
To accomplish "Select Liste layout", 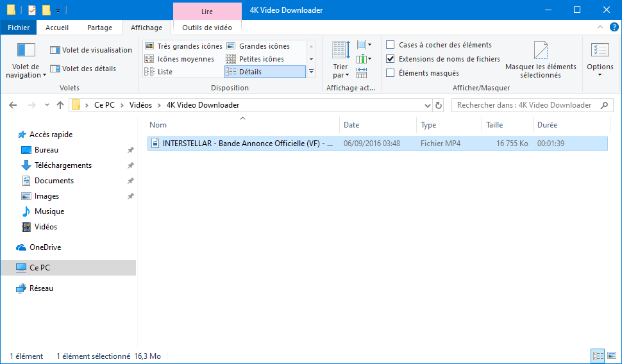I will click(158, 72).
